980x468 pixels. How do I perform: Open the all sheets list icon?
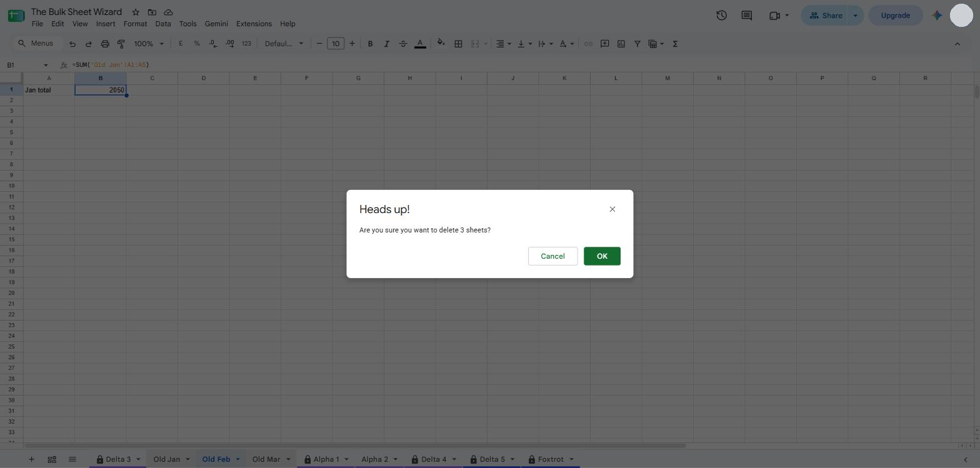click(72, 459)
